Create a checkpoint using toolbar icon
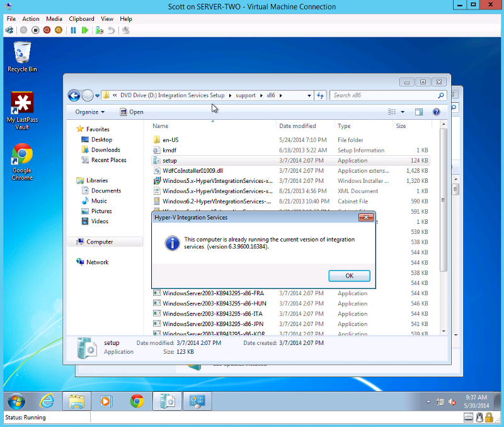 pos(100,30)
